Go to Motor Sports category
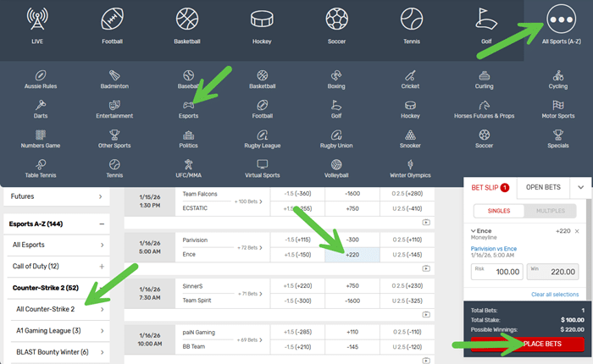This screenshot has width=593, height=364. (557, 108)
